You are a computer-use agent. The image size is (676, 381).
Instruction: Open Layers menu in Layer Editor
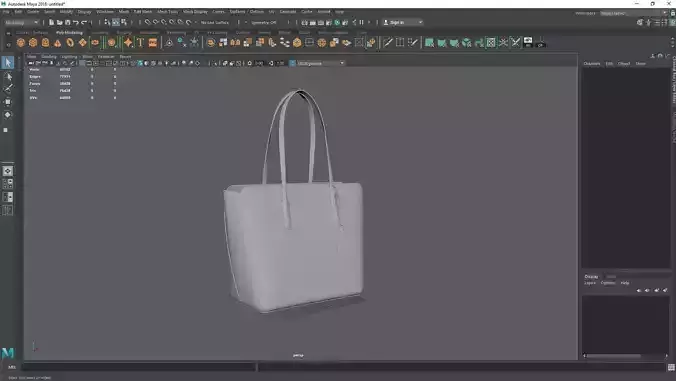[589, 283]
